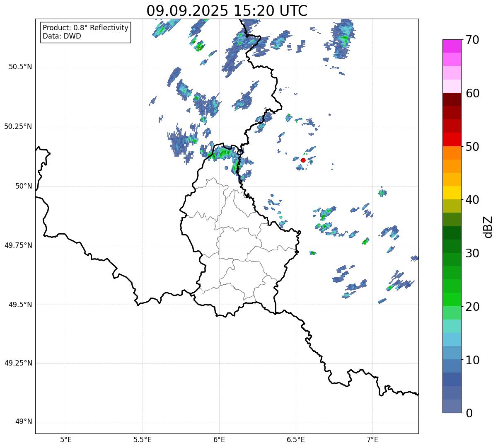
Task: Click the latitude label 49.75°N
Action: pyautogui.click(x=18, y=246)
